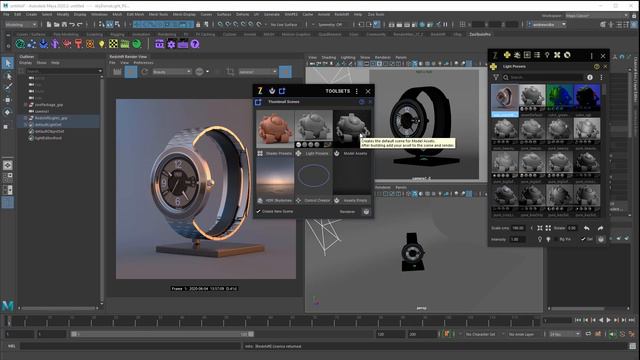Click the open file icon in status line
Viewport: 640px width, 360px height.
[56, 24]
